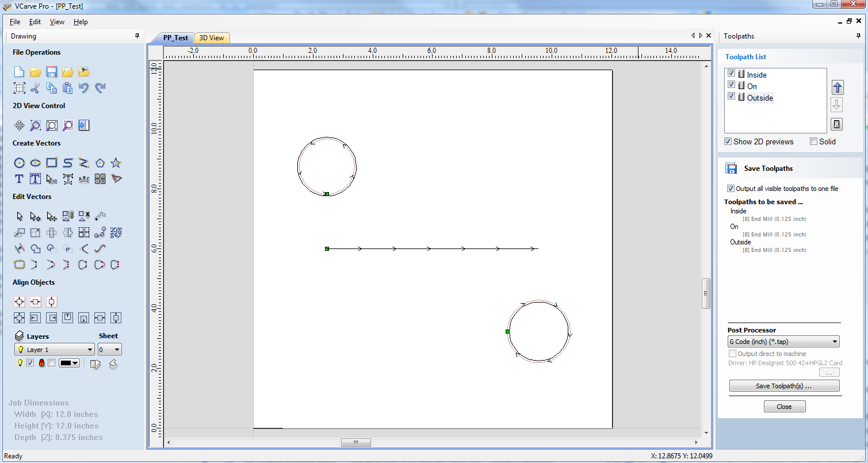Screen dimensions: 868x463
Task: Select the Draw Ellipse tool
Action: [x=35, y=163]
